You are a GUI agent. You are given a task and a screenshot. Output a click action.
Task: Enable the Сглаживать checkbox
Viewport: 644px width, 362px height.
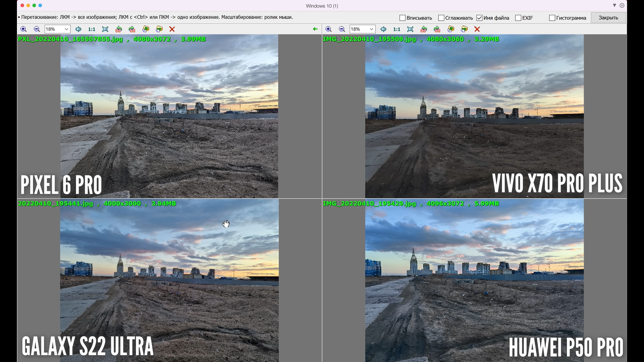tap(441, 18)
